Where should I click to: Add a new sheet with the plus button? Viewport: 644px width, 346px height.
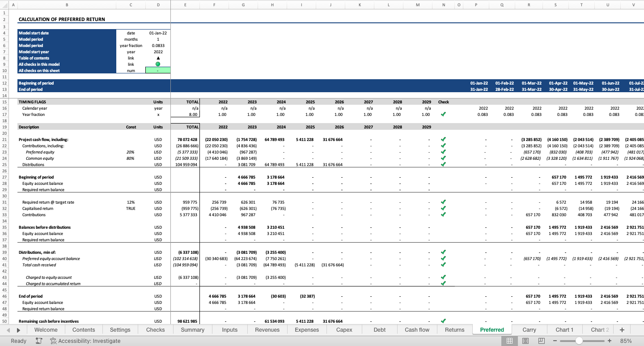[622, 330]
